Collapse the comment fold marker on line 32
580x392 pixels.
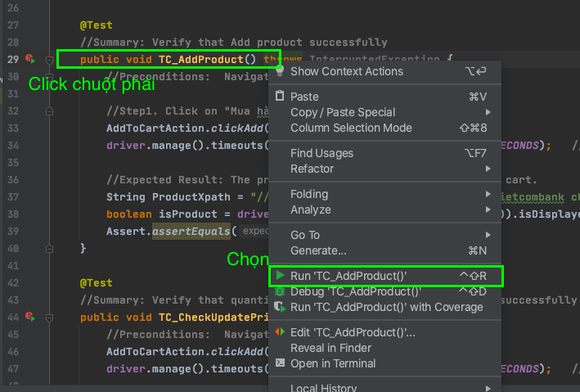click(x=49, y=111)
